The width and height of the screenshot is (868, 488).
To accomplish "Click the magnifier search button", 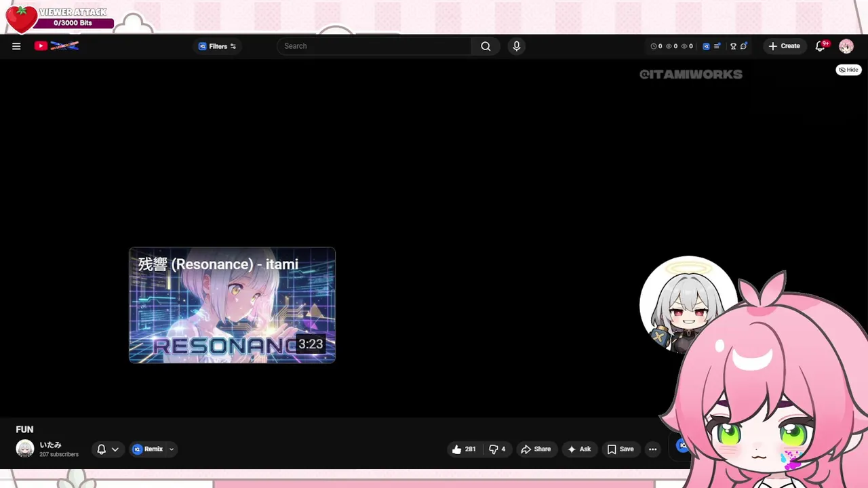I will pos(486,46).
